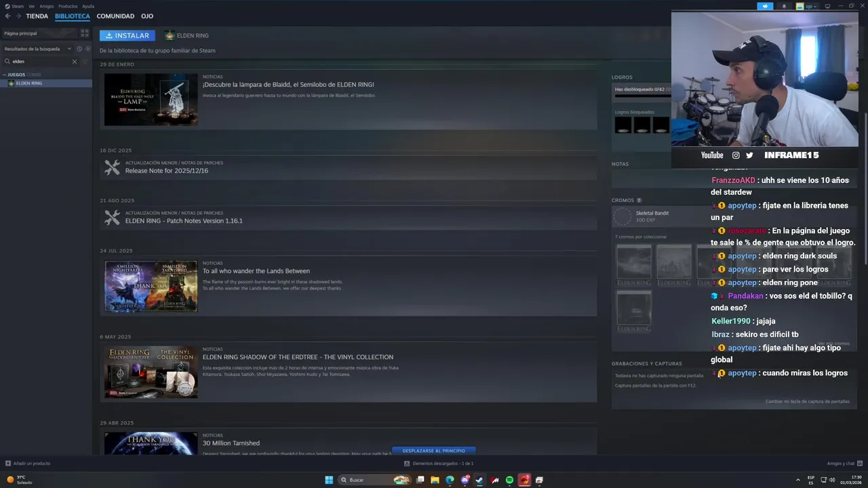
Task: Go forward with the Steam forward arrow
Action: click(18, 16)
